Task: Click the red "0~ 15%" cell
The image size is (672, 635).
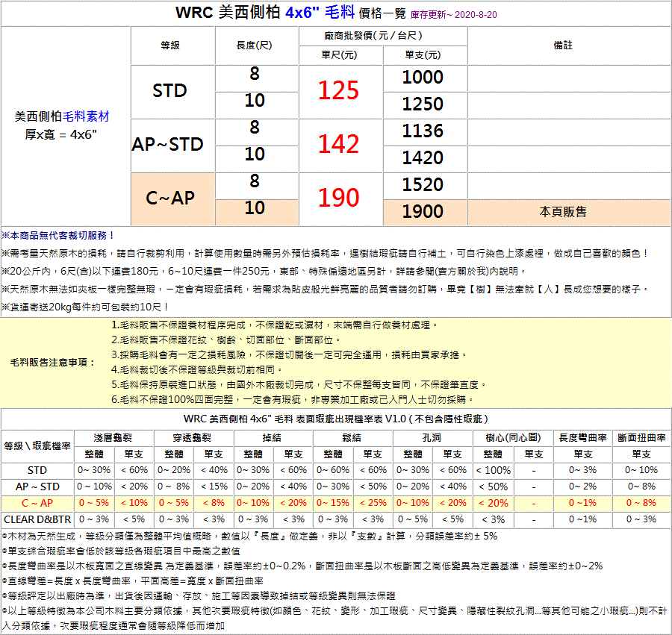Action: tap(333, 503)
